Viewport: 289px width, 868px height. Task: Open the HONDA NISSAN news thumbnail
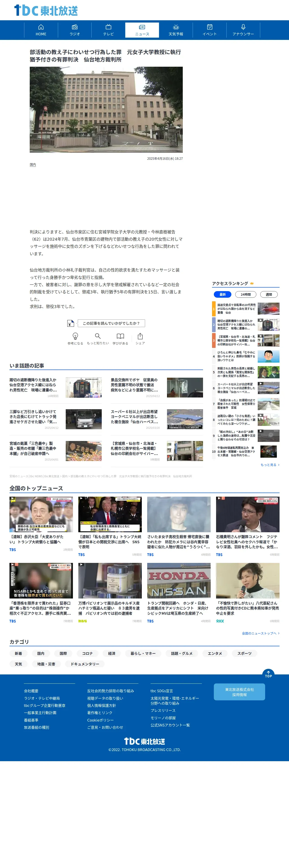pos(179,581)
